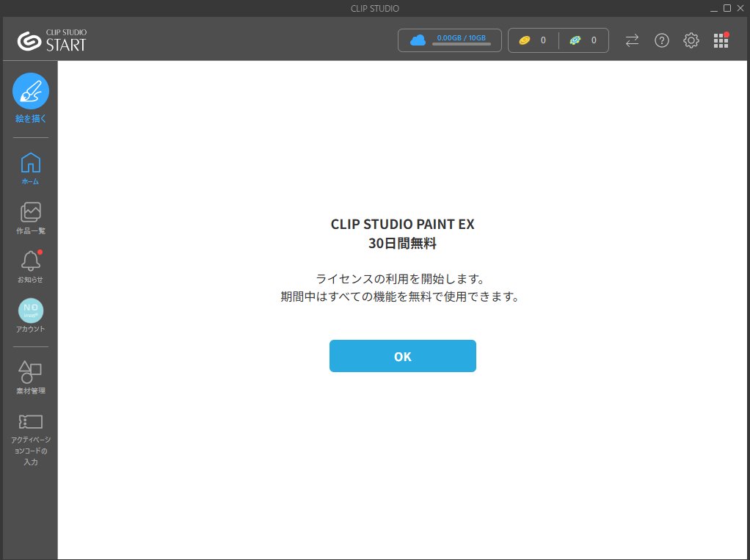The width and height of the screenshot is (750, 560).
Task: Close the CLIP STUDIO window
Action: (740, 8)
